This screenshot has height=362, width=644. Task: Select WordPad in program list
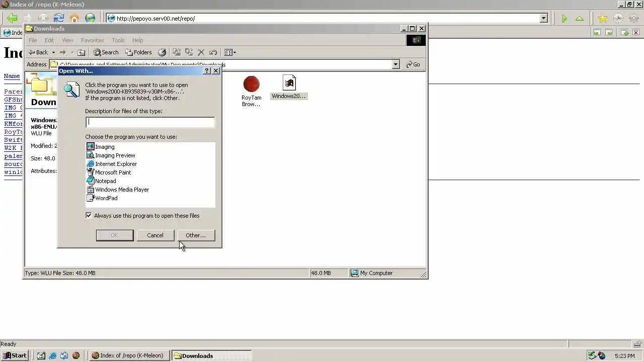[102, 198]
